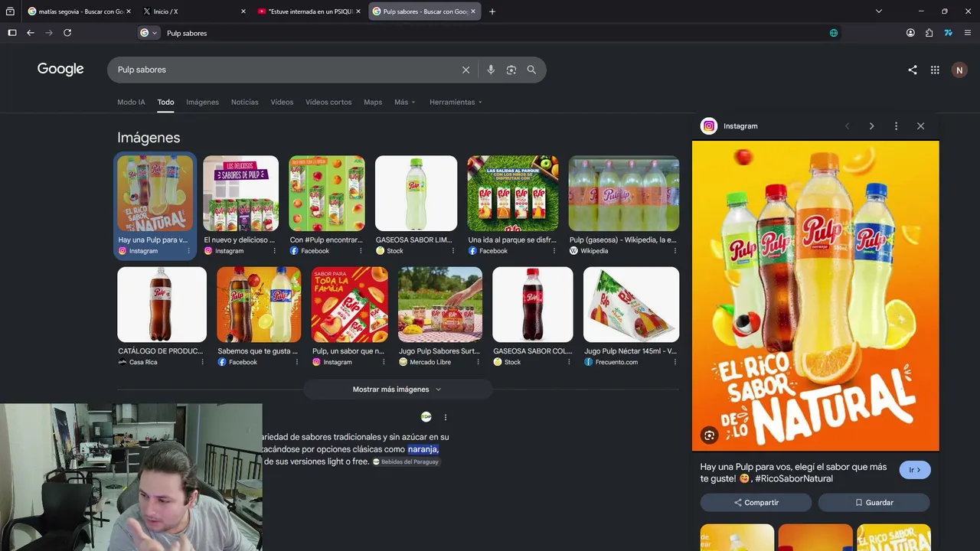This screenshot has height=551, width=980.
Task: Open Jugo Pulp Néctar 145ml thumbnail
Action: (631, 305)
